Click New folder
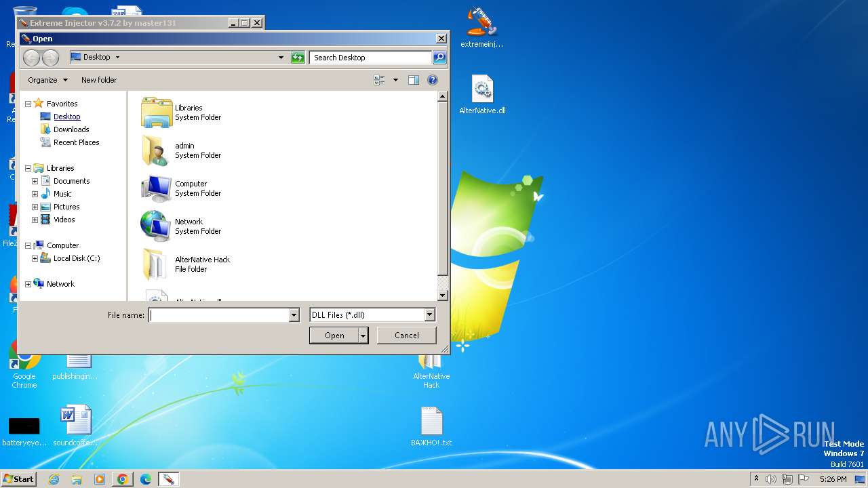 coord(99,80)
